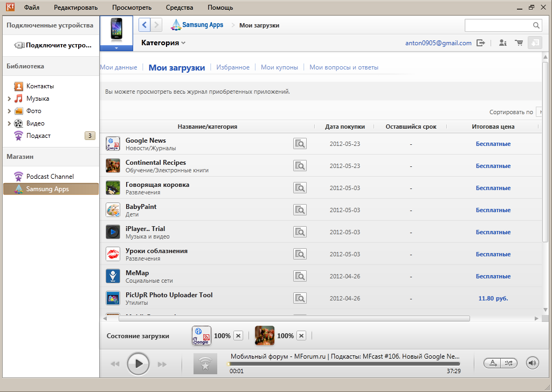Screen dimensions: 552x392
Task: Open the account profile icon
Action: (503, 43)
